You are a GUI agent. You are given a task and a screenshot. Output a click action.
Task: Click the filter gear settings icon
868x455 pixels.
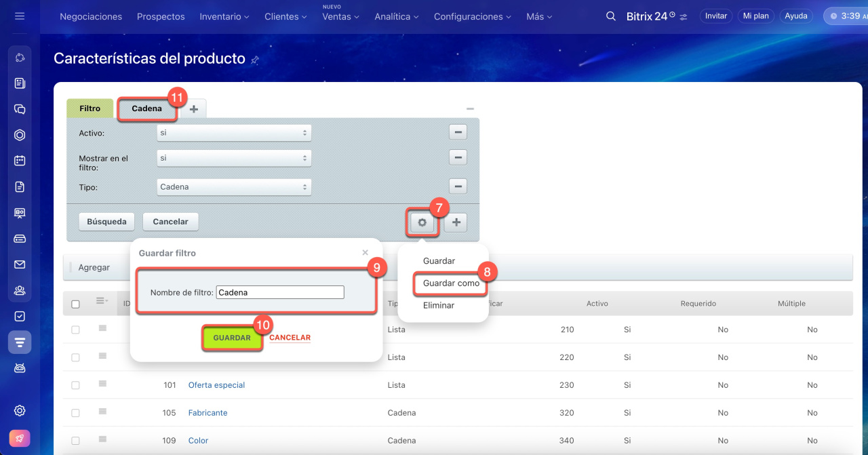pos(422,222)
